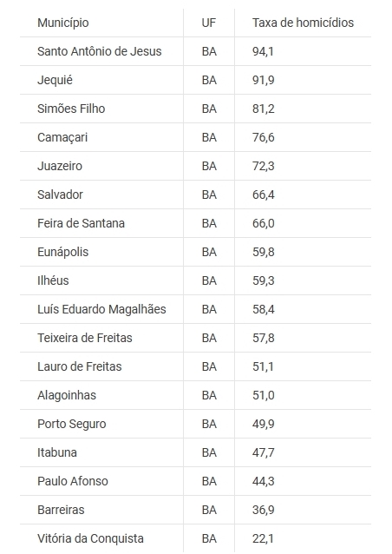
Task: Click the Alagoinhas municipality cell
Action: tap(67, 395)
